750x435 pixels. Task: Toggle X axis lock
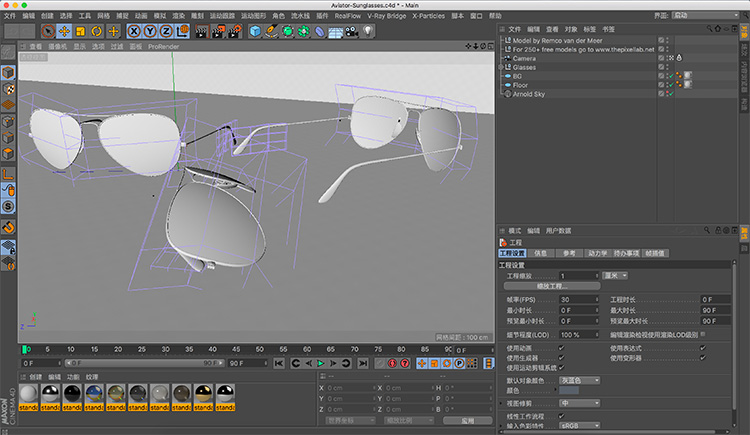(x=134, y=32)
